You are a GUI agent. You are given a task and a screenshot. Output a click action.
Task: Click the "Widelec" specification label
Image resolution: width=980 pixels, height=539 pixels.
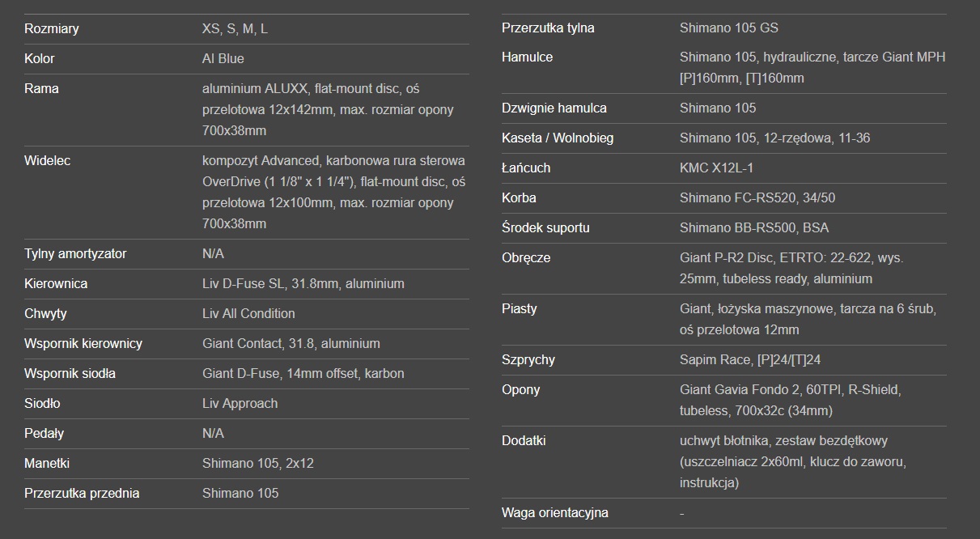click(x=47, y=161)
